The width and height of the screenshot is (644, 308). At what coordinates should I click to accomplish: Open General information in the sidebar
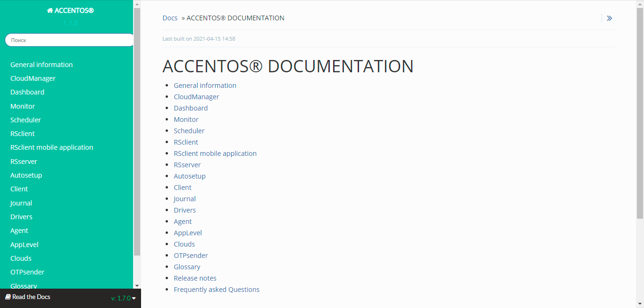[x=42, y=65]
